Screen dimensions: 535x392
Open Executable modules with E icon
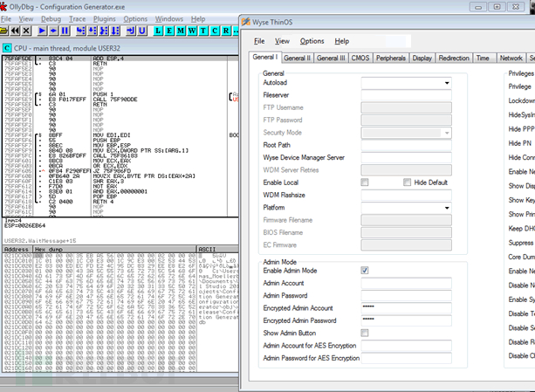tap(169, 31)
